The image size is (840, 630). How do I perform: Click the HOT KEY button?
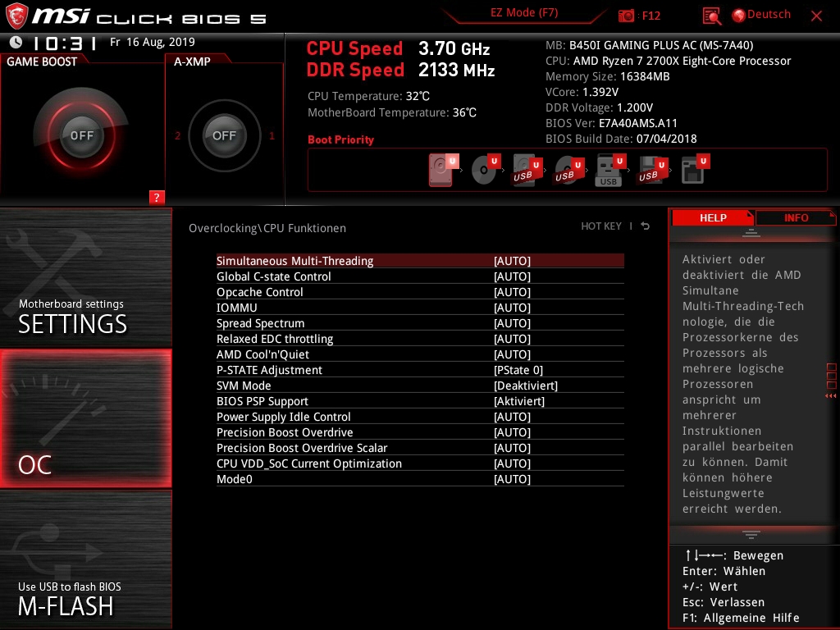click(601, 226)
